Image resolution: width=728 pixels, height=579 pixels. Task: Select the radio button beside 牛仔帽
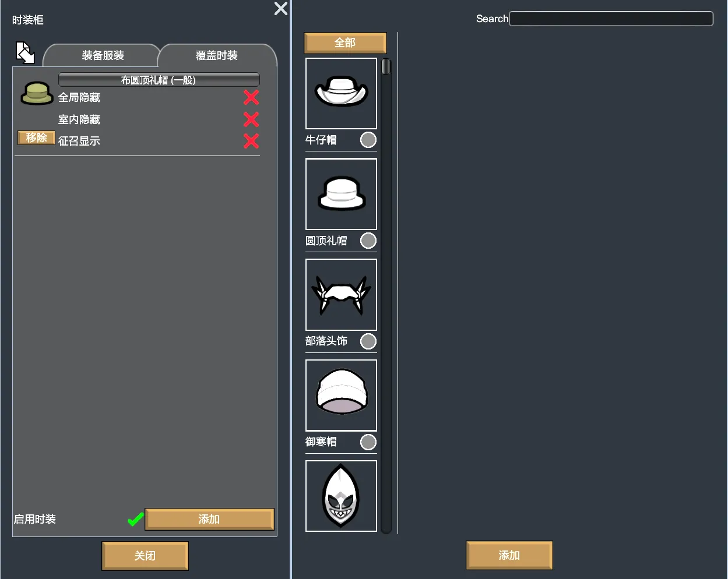368,140
